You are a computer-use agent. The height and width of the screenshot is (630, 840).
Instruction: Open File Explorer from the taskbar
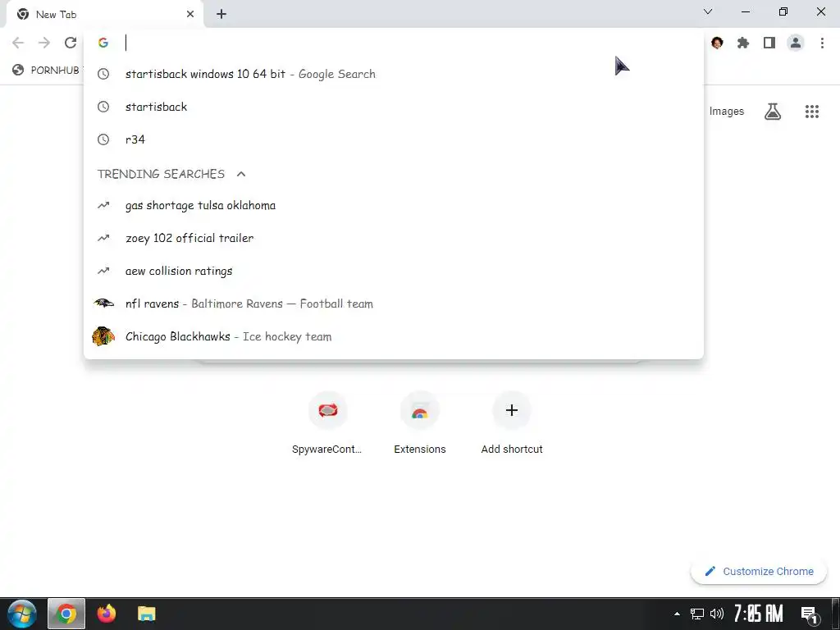tap(146, 614)
